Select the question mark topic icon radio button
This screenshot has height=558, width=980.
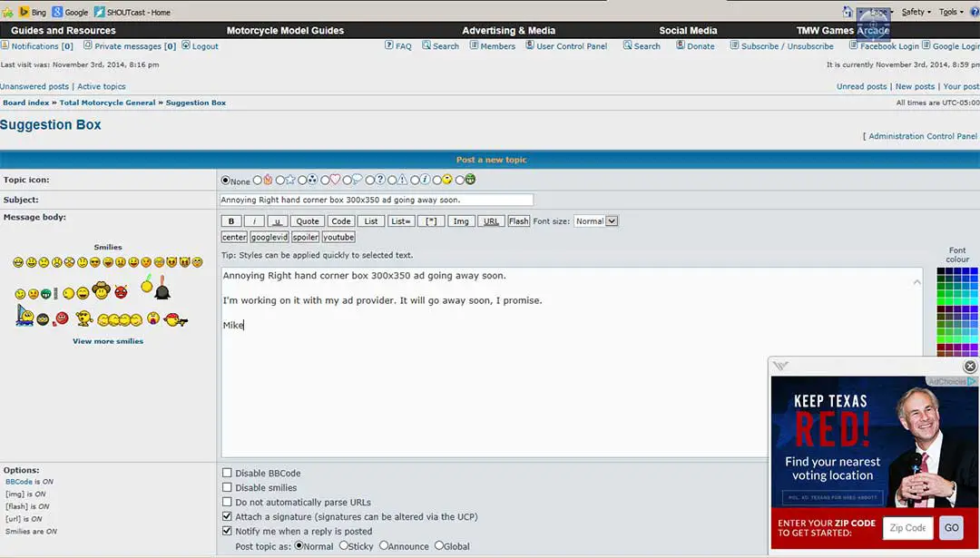pos(370,181)
